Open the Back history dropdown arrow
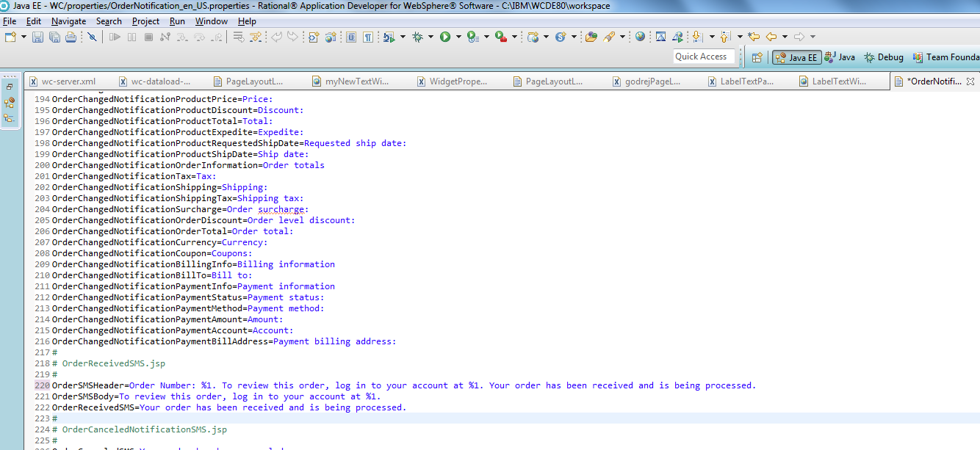This screenshot has height=450, width=980. 785,37
